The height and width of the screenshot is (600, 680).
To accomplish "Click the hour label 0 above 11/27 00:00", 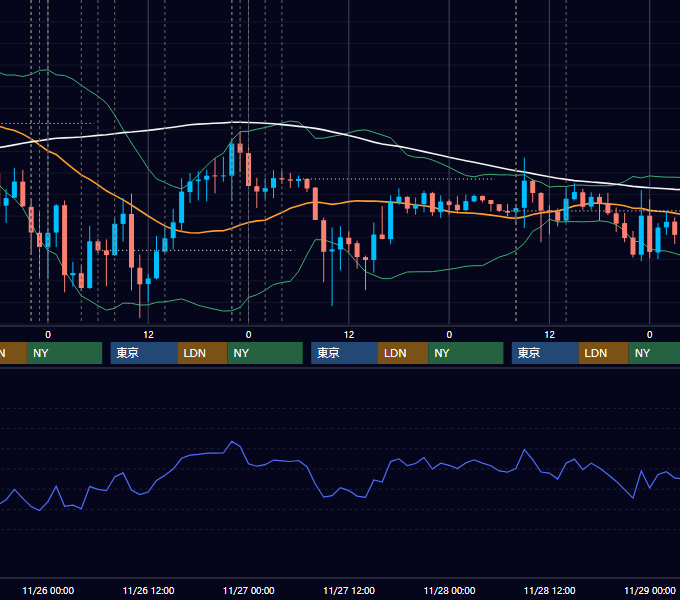I will tap(248, 335).
